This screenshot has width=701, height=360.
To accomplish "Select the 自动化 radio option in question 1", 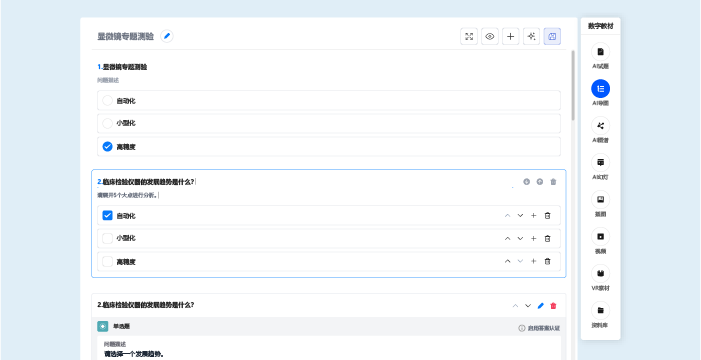I will pyautogui.click(x=107, y=101).
